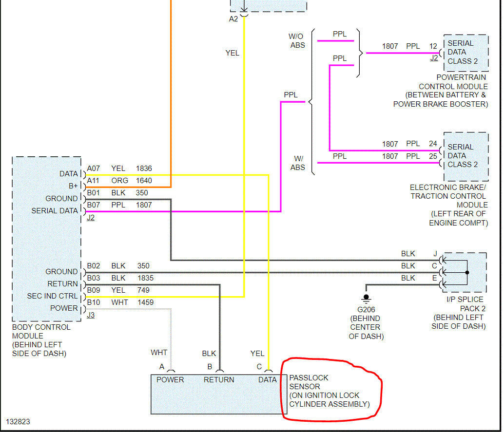Select POWER label inside Body Control Module
504x432 pixels.
(64, 308)
